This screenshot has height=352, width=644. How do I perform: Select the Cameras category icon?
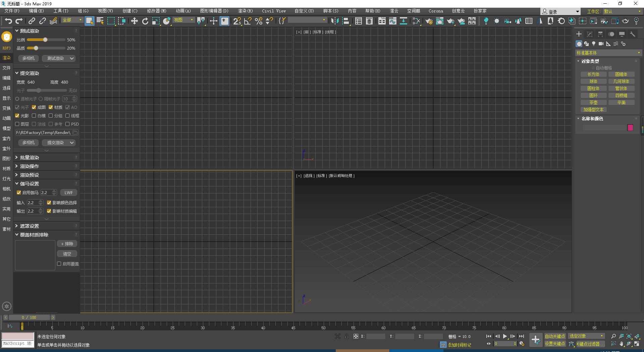601,44
